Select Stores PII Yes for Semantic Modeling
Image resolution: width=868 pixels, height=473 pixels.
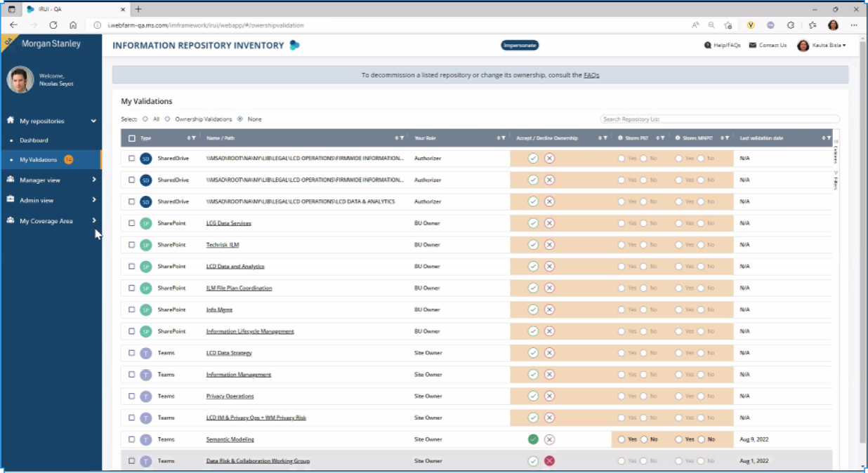coord(622,439)
